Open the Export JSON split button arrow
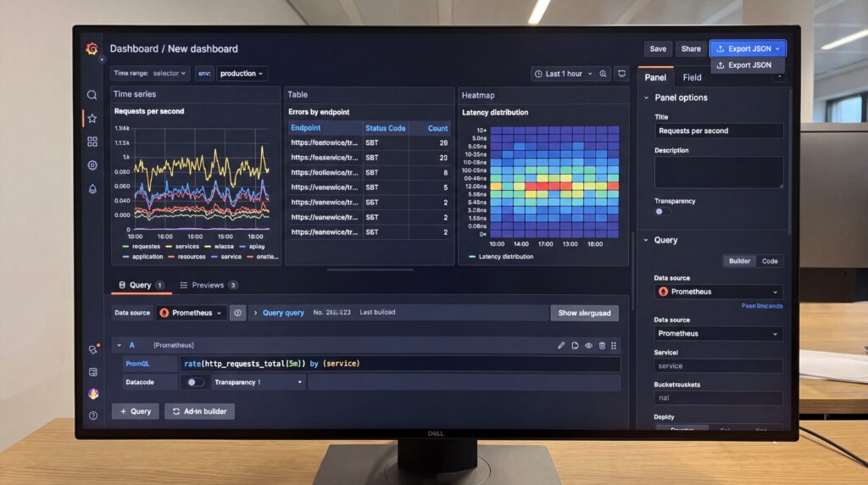 coord(777,48)
